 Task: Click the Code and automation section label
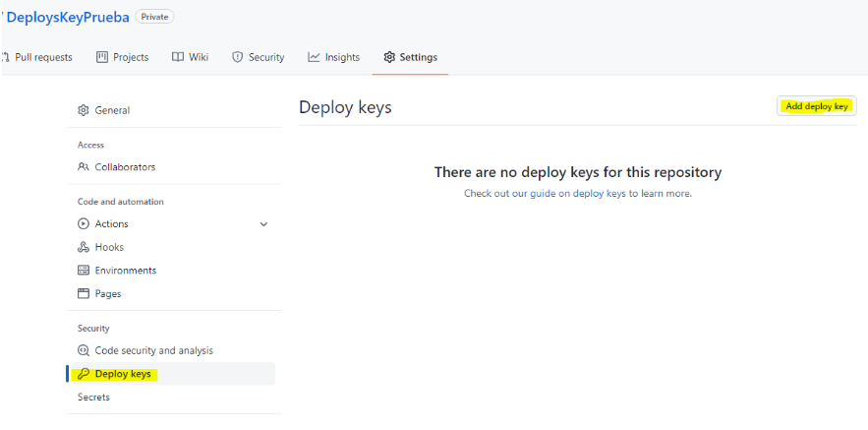[121, 202]
